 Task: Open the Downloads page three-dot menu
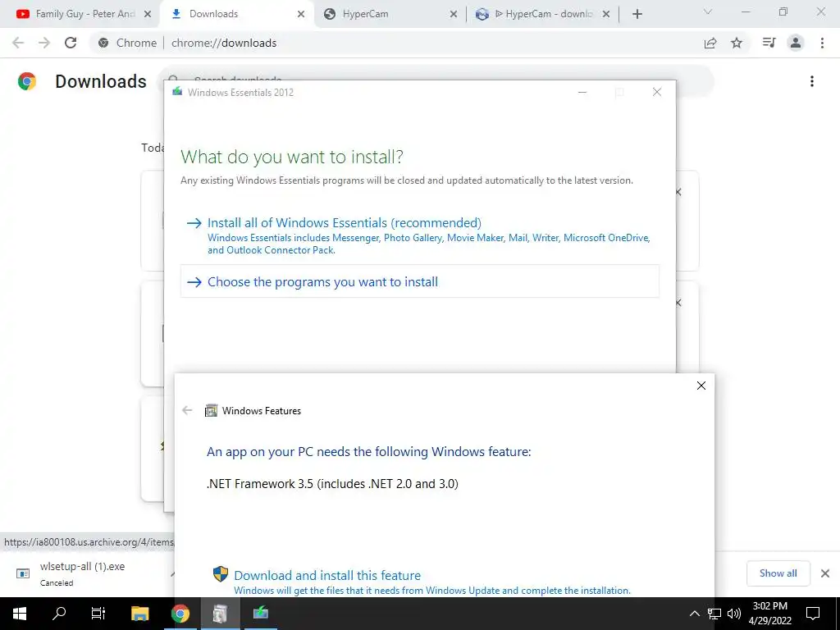[x=812, y=81]
